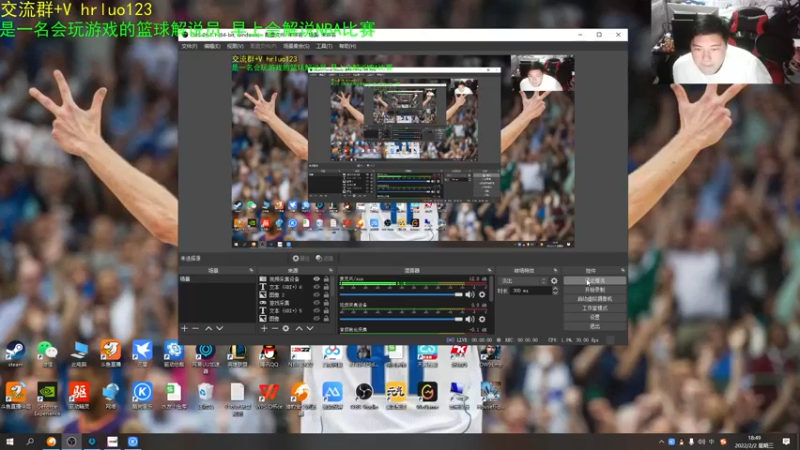
Task: Open the notification center in the taskbar
Action: point(786,441)
